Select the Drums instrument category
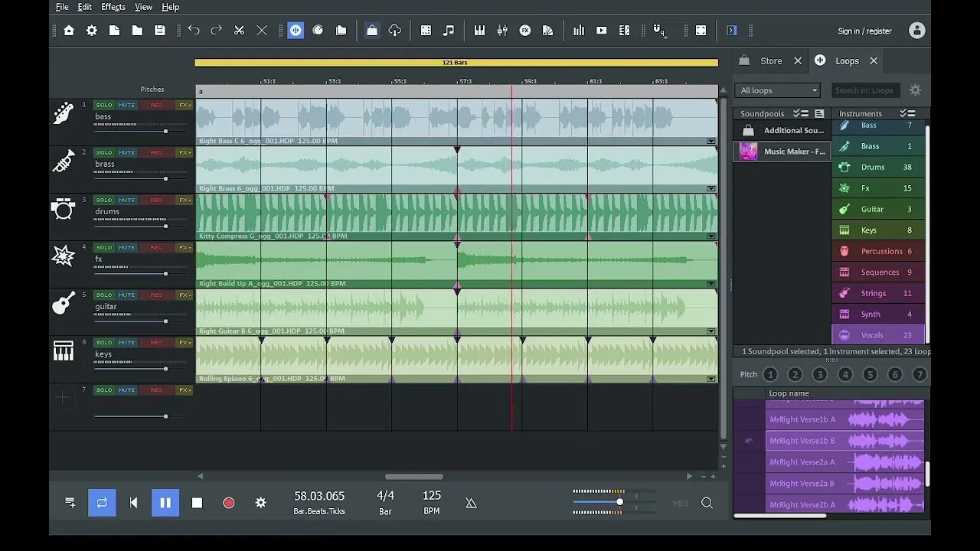 [x=877, y=167]
